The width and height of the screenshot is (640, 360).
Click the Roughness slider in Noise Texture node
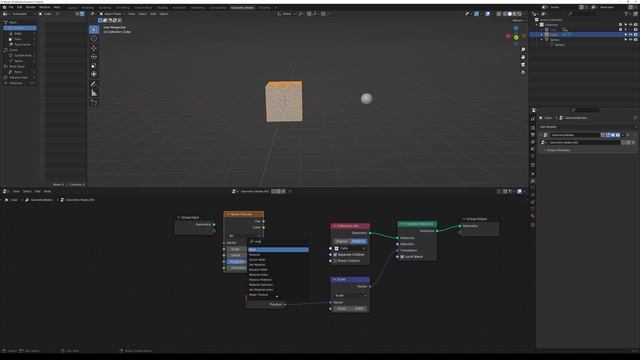(x=236, y=262)
